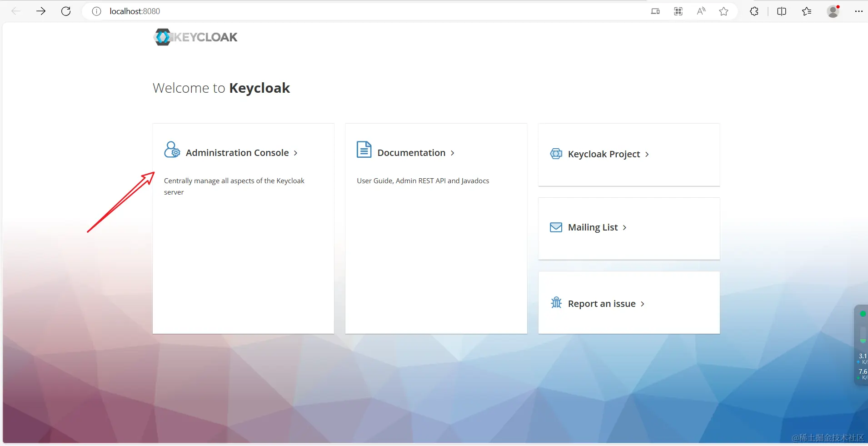View site information icon in address bar
Image resolution: width=868 pixels, height=446 pixels.
96,11
